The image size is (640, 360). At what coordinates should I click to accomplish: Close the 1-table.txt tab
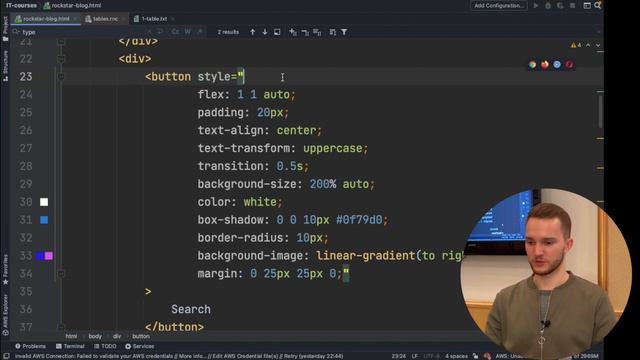coord(173,19)
